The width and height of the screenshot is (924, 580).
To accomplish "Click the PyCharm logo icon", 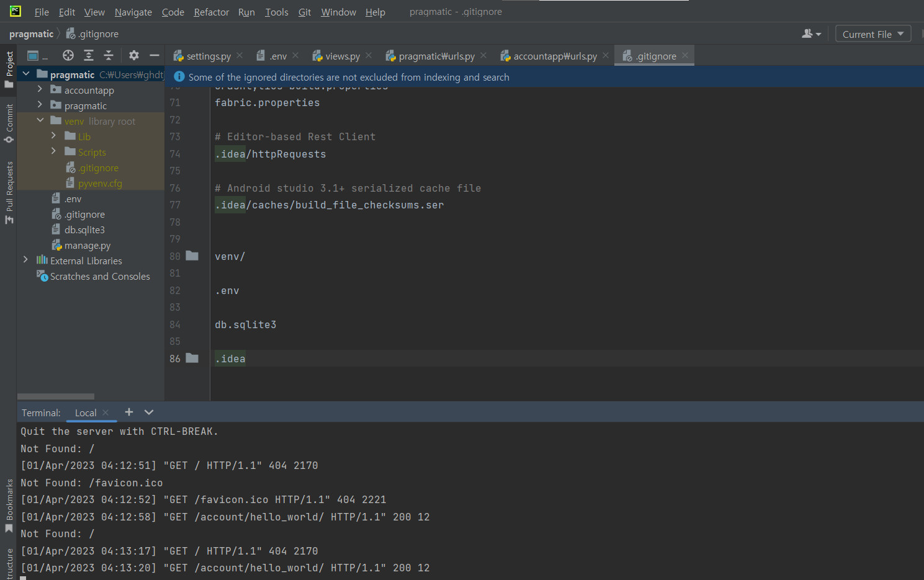I will [15, 11].
